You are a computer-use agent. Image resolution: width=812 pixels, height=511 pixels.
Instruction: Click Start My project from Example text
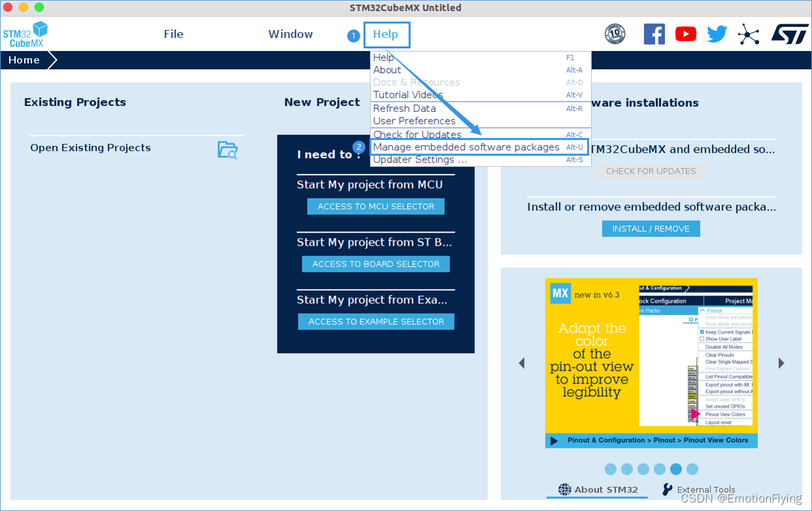(x=372, y=300)
